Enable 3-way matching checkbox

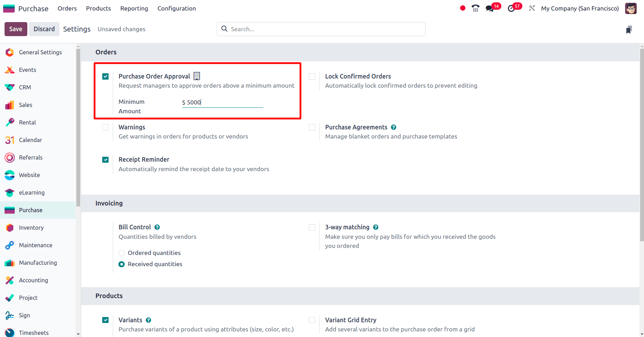(x=312, y=227)
